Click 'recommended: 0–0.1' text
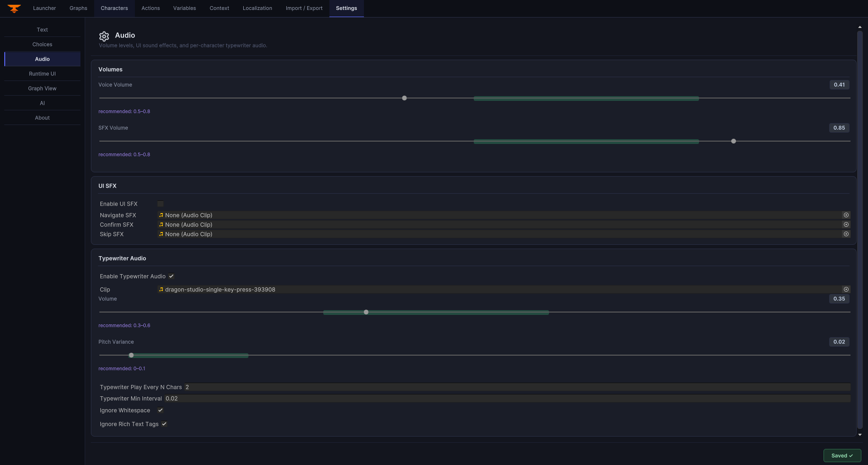The width and height of the screenshot is (868, 465). [122, 369]
